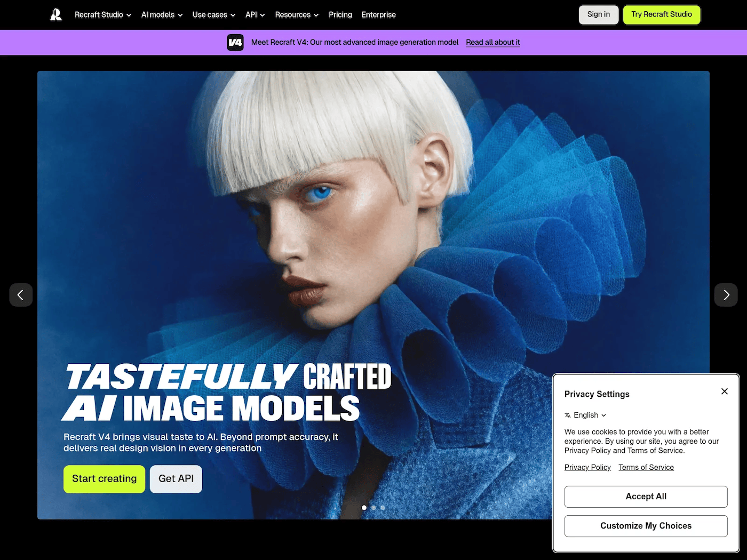Click the V4 badge icon in banner
Image resolution: width=747 pixels, height=560 pixels.
235,43
